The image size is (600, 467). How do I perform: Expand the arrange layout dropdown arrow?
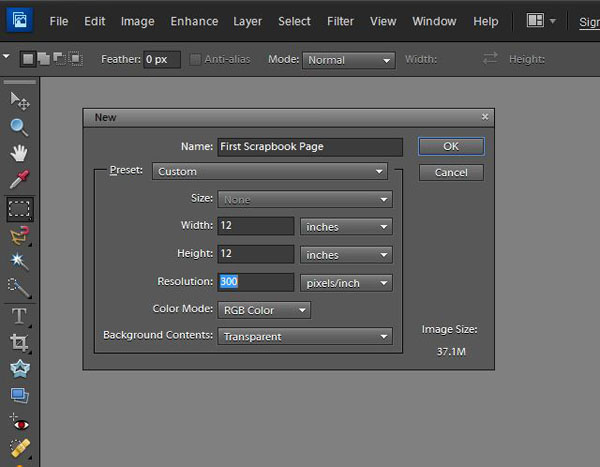click(x=553, y=21)
